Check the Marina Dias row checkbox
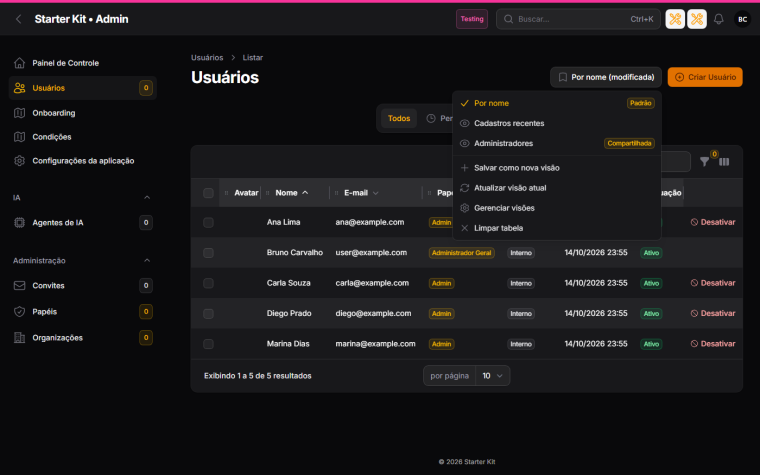Viewport: 760px width, 475px height. (x=208, y=344)
